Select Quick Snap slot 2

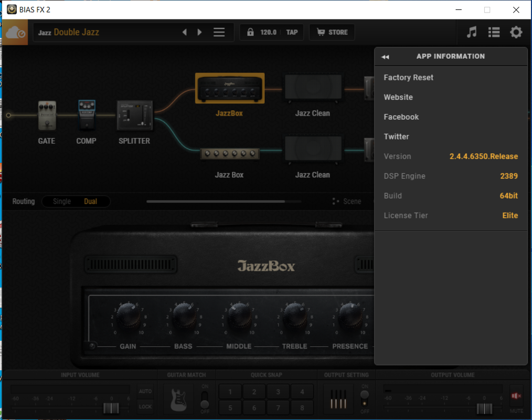tap(254, 392)
